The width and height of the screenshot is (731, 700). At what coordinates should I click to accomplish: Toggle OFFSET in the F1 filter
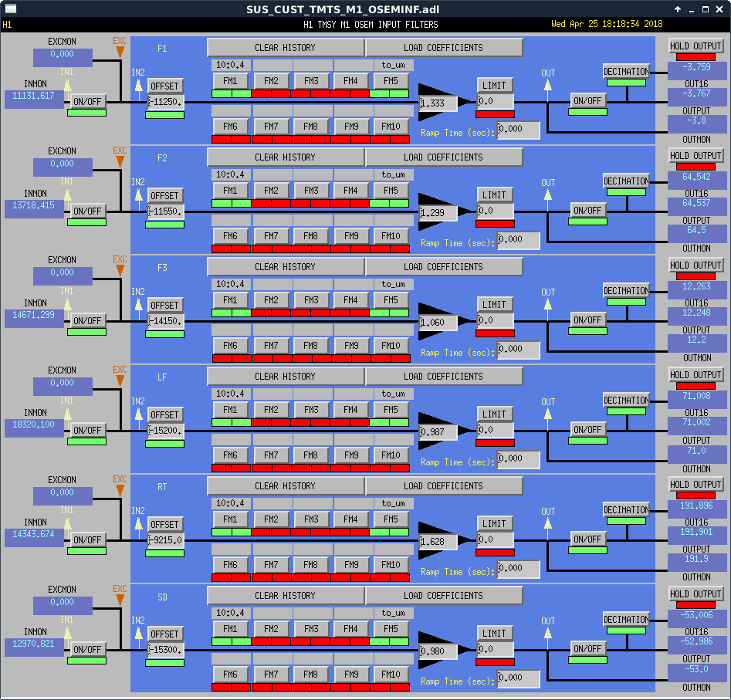pos(164,86)
